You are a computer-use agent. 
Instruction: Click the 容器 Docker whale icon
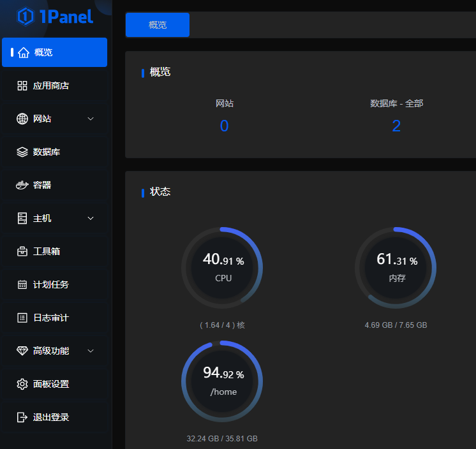[22, 185]
